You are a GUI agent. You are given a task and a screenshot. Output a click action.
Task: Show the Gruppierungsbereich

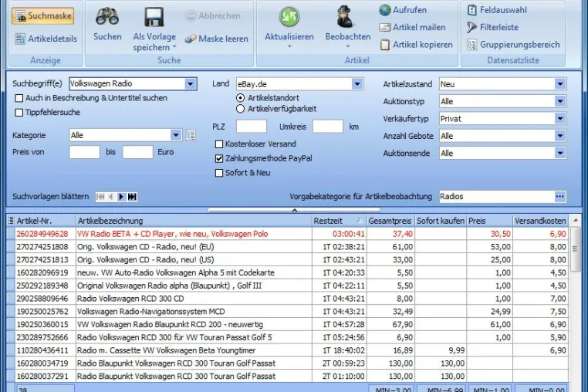[x=513, y=45]
